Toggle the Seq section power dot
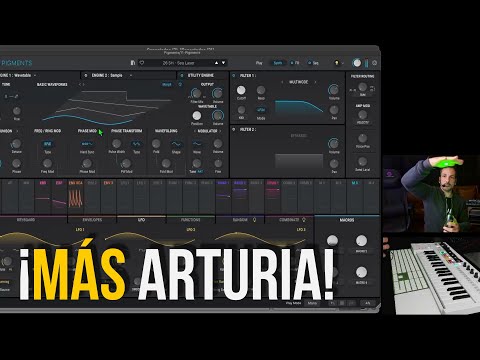This screenshot has height=360, width=480. pyautogui.click(x=309, y=63)
